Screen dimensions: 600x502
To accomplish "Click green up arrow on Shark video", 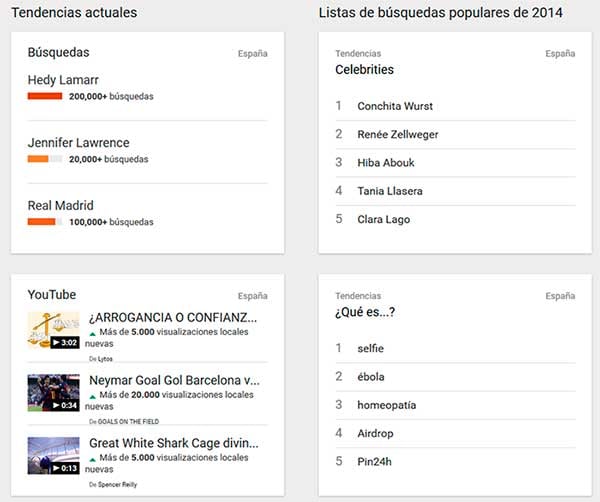I will (x=92, y=459).
